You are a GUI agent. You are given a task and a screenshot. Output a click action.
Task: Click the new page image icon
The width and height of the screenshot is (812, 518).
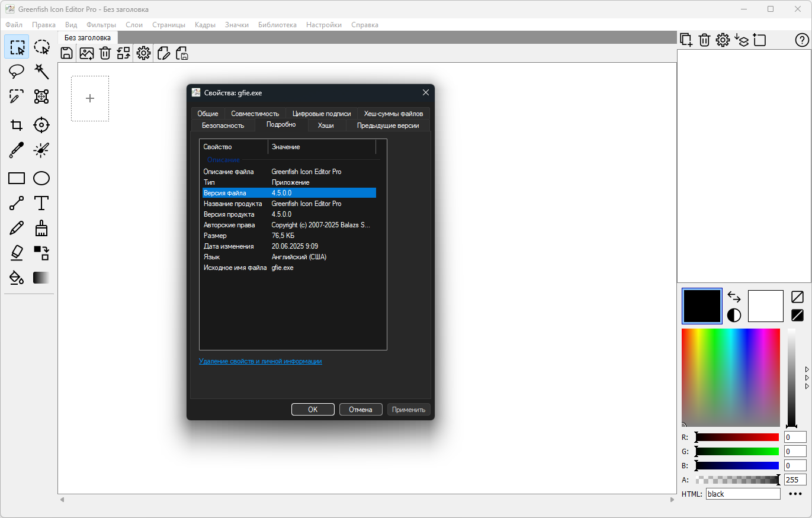86,53
